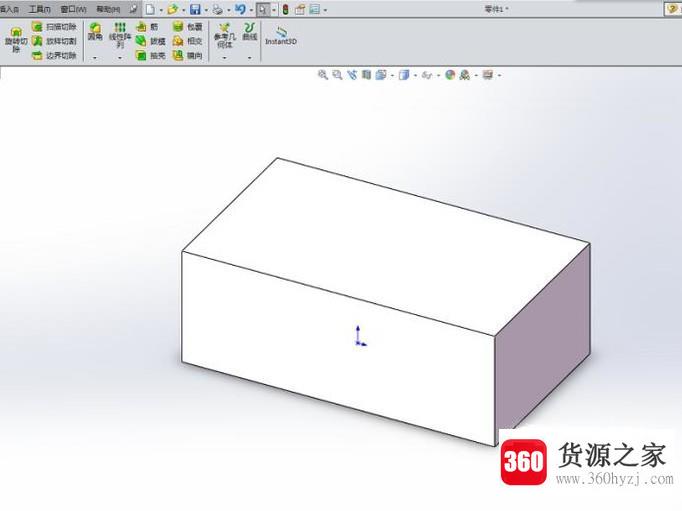682x511 pixels.
Task: Expand the dropdown arrow under 圆角
Action: (95, 58)
